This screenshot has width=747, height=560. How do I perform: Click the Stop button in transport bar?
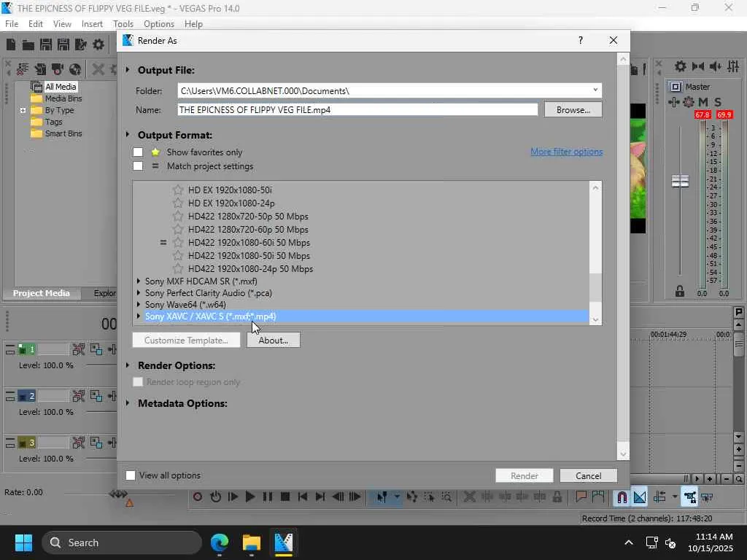point(285,497)
